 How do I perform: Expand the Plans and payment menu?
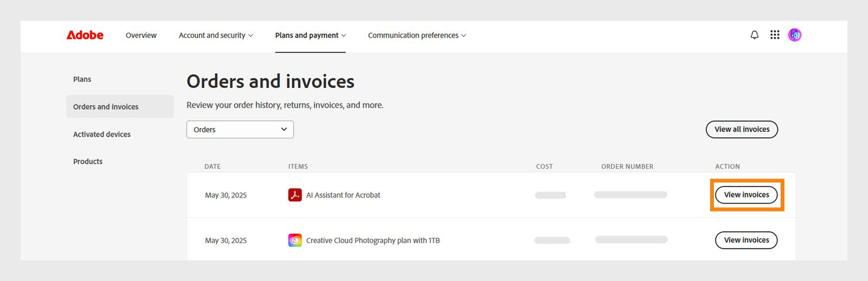(x=310, y=35)
